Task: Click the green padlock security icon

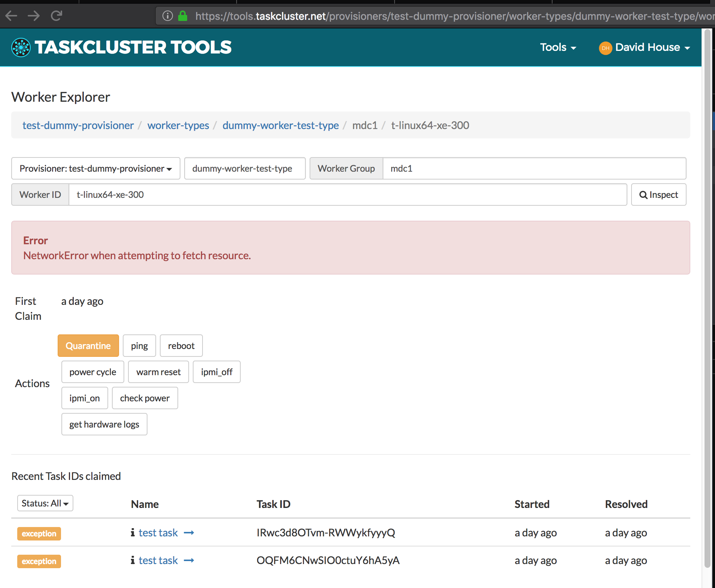Action: tap(183, 16)
